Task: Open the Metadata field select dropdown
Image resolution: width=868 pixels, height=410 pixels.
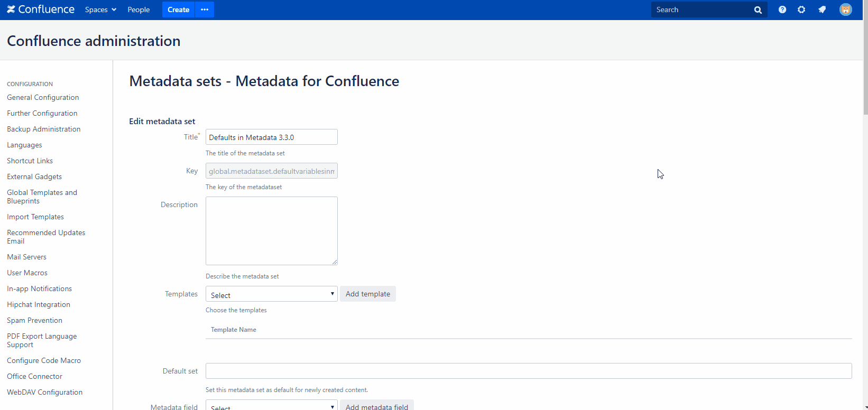Action: coord(271,406)
